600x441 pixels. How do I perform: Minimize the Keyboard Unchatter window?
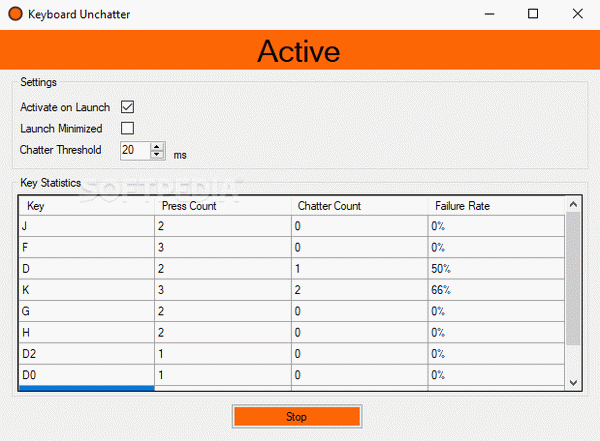489,14
